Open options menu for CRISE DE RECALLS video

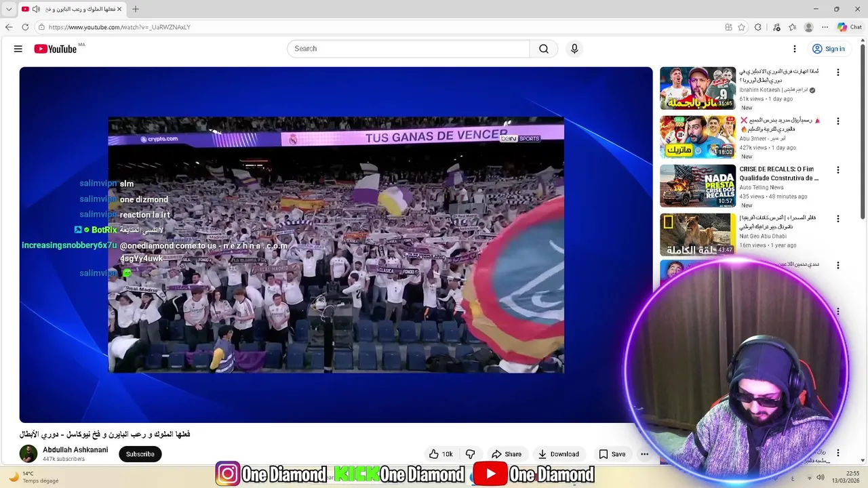tap(838, 170)
